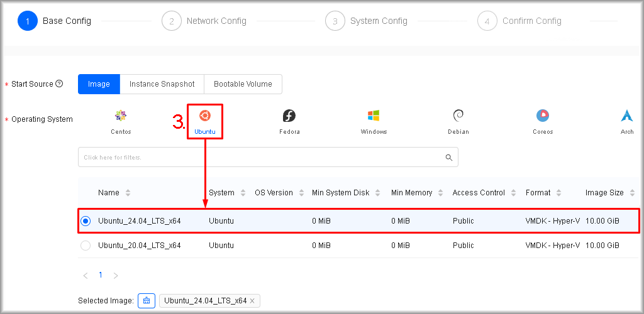Select the Coreos operating system icon

(x=543, y=116)
